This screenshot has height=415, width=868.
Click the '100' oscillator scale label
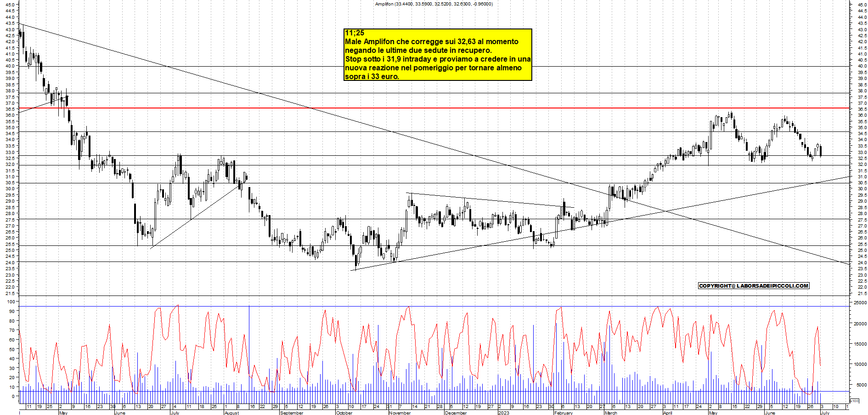coord(11,302)
